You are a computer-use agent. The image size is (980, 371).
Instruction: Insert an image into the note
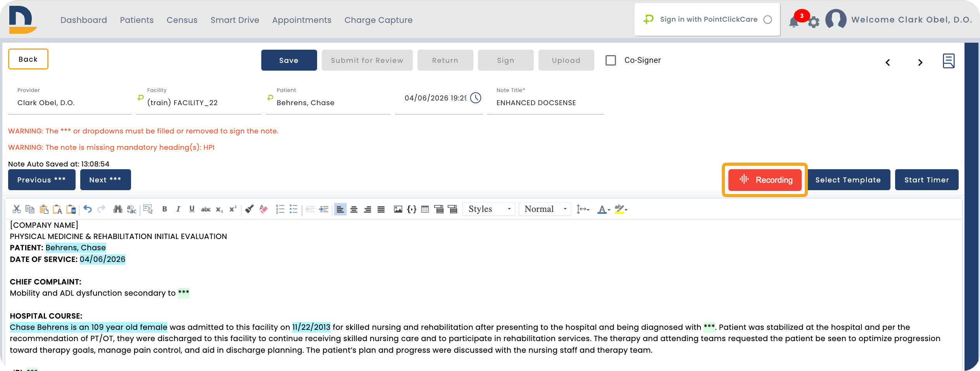point(398,209)
